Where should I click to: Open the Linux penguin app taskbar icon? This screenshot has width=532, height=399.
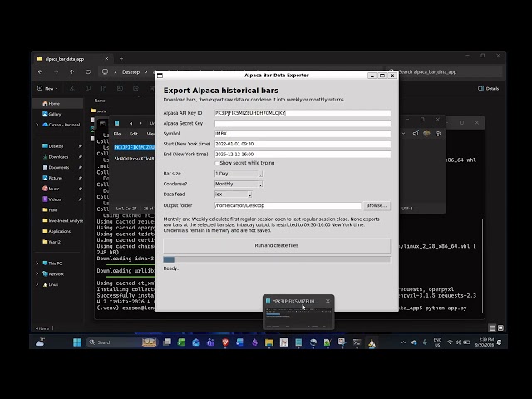372,342
